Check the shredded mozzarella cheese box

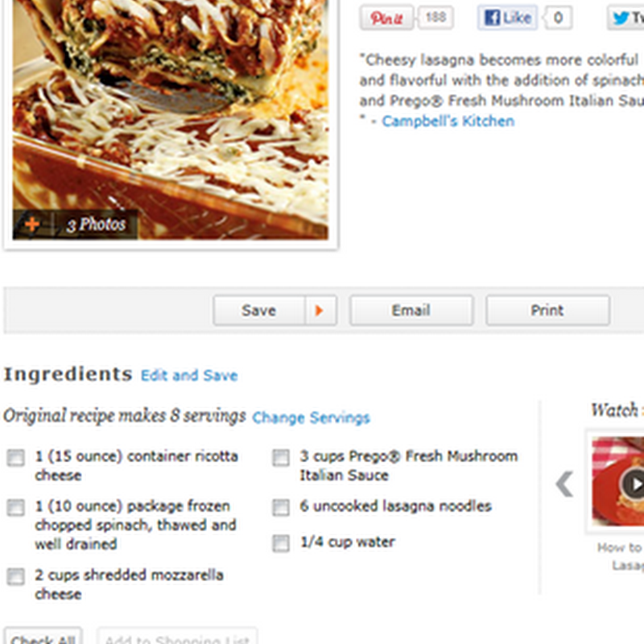point(15,576)
